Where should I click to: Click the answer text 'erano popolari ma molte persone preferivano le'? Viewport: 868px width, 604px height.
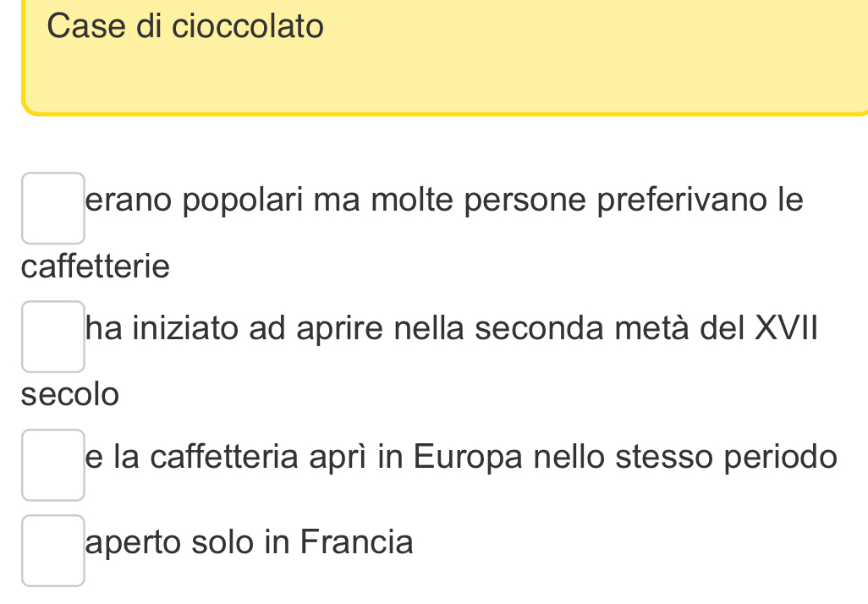[444, 201]
